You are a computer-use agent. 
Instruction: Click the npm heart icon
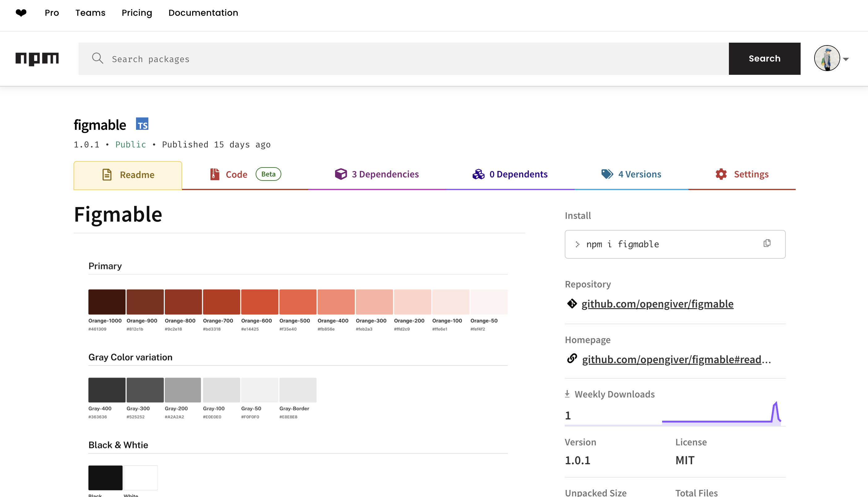click(21, 13)
